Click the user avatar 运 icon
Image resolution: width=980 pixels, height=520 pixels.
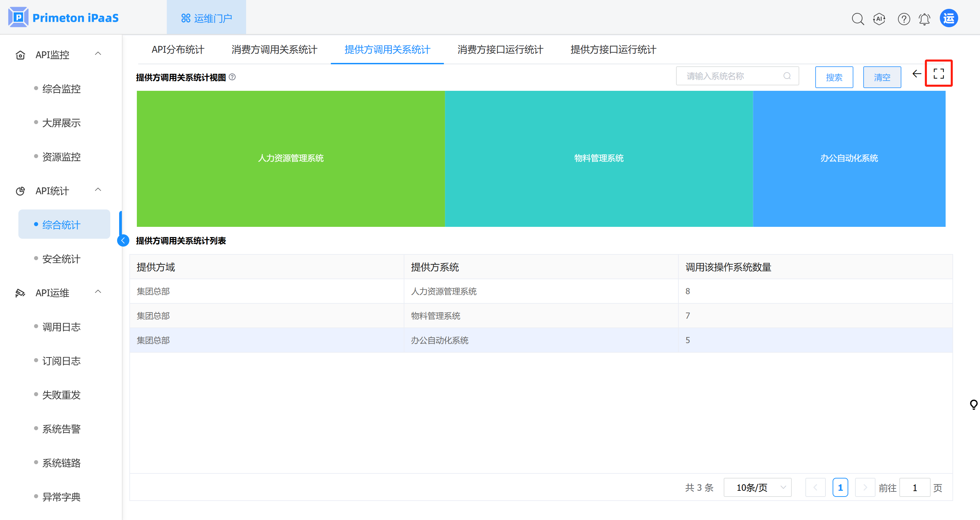[x=948, y=18]
